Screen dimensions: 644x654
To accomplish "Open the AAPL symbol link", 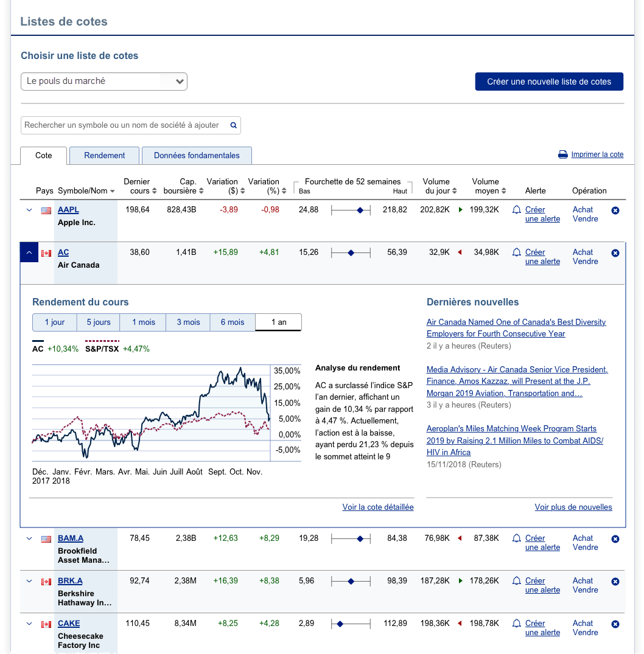I will (68, 210).
